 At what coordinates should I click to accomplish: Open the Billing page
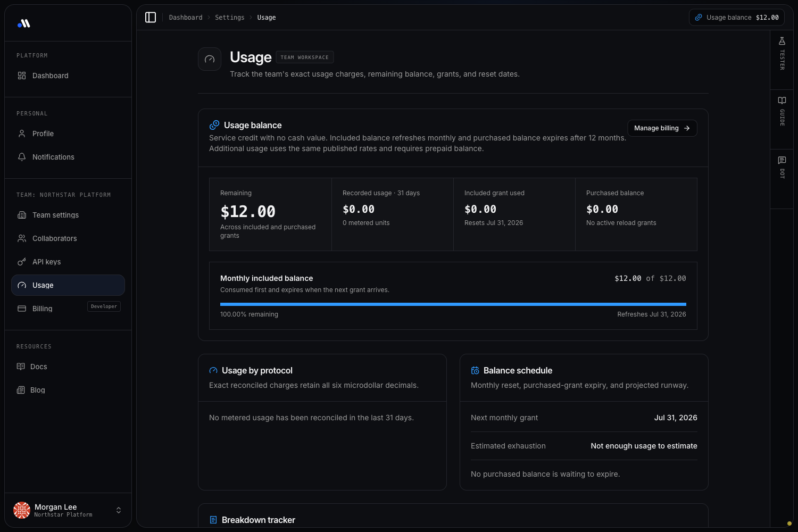click(68, 309)
